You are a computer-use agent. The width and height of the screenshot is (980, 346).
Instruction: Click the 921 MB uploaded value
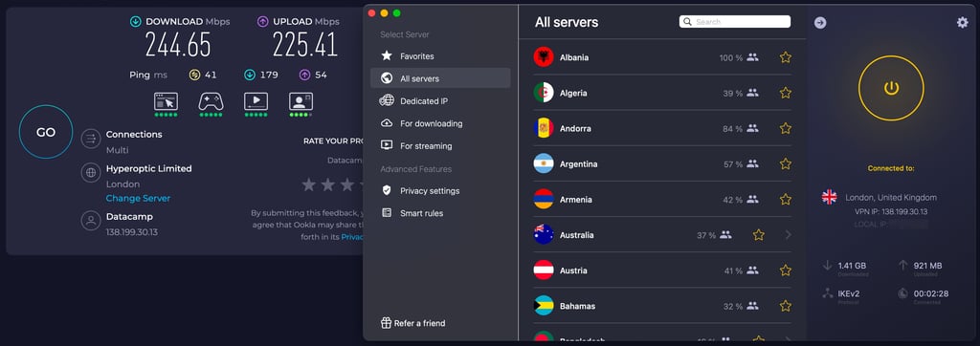click(927, 266)
